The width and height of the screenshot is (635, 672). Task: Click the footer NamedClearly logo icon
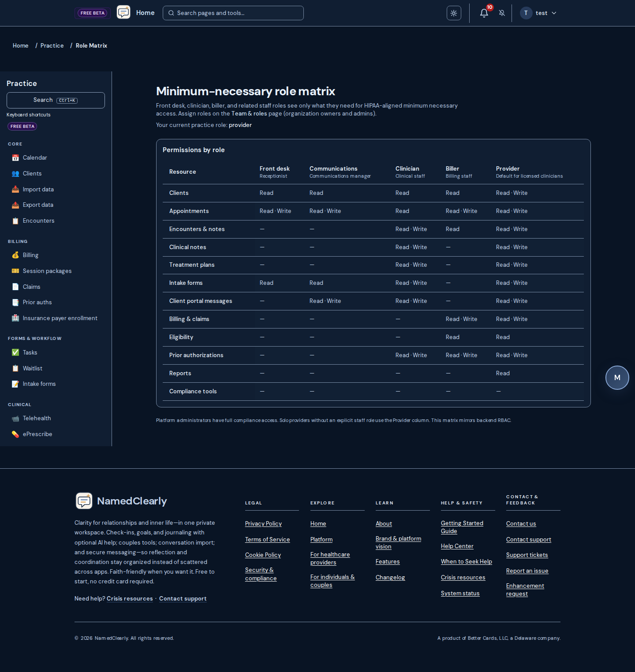(x=84, y=501)
